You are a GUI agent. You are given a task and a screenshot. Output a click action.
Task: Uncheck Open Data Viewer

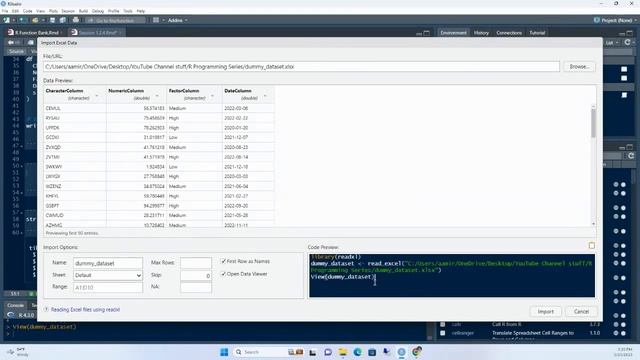(223, 274)
